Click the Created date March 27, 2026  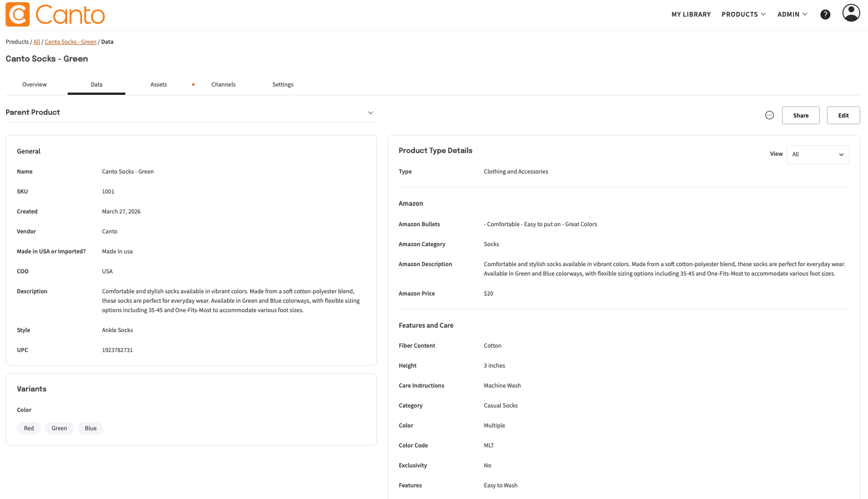point(121,212)
